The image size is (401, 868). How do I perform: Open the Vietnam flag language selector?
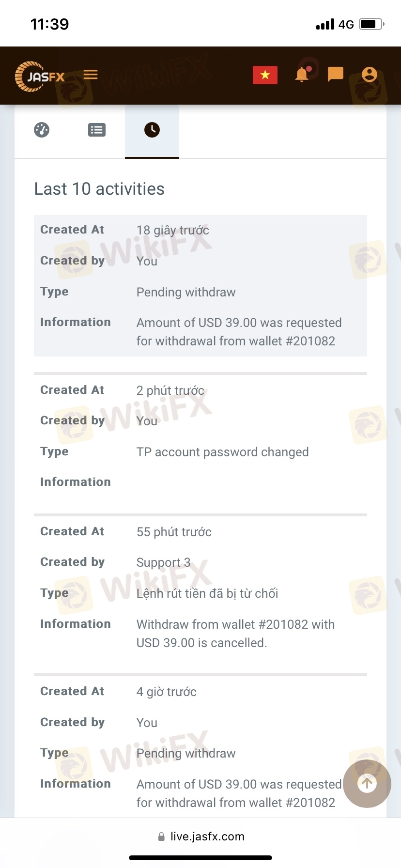click(265, 75)
